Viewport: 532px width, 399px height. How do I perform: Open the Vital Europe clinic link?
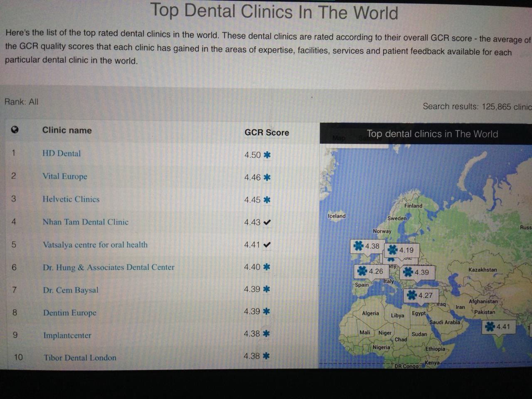[x=65, y=176]
